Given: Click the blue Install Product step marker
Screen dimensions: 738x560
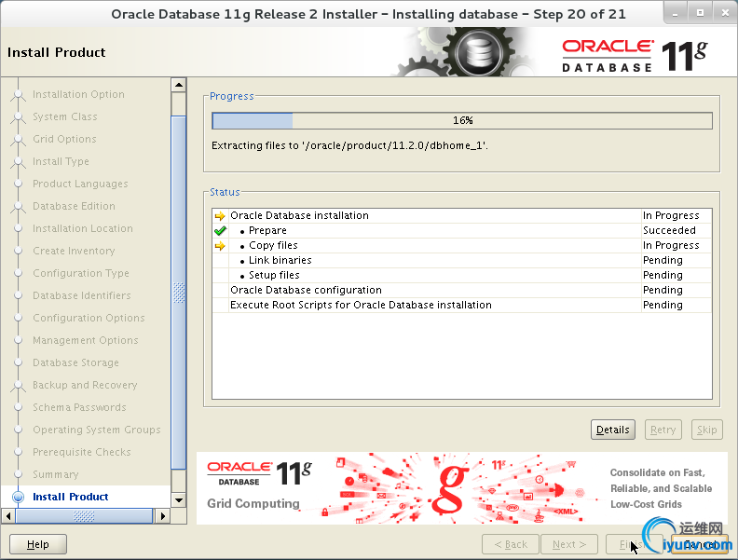Looking at the screenshot, I should tap(19, 497).
